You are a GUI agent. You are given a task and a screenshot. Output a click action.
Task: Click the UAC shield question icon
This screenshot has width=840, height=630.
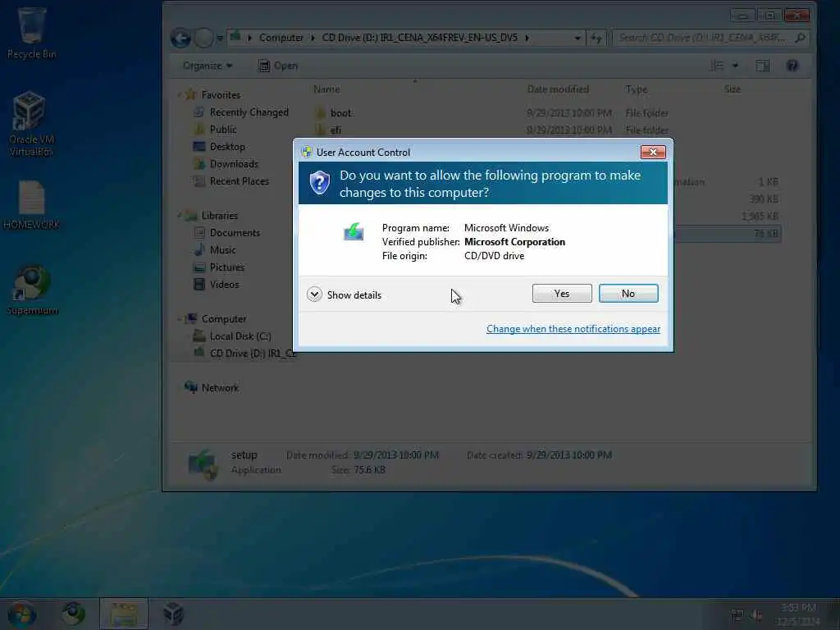(x=320, y=183)
